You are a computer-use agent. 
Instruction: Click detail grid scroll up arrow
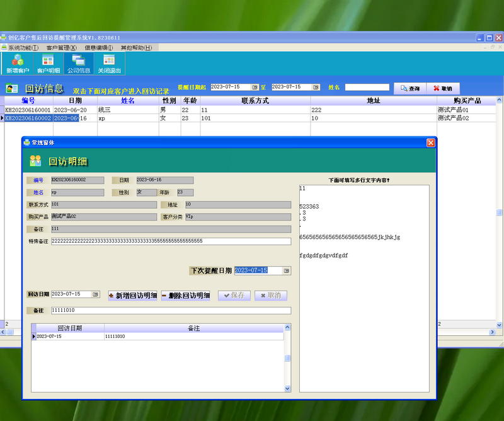point(287,327)
